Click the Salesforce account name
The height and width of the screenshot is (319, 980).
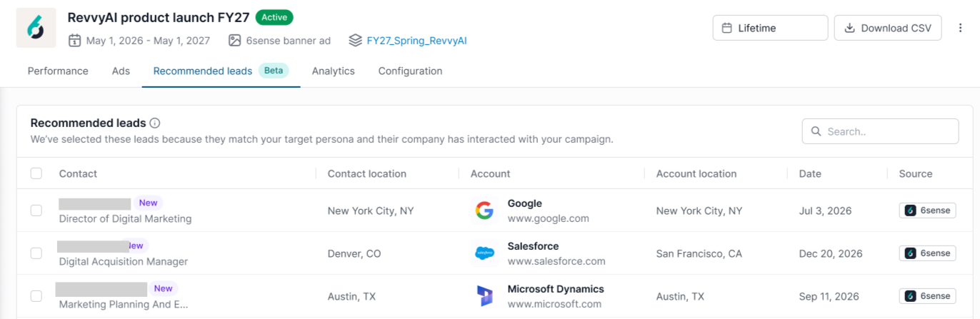coord(534,246)
